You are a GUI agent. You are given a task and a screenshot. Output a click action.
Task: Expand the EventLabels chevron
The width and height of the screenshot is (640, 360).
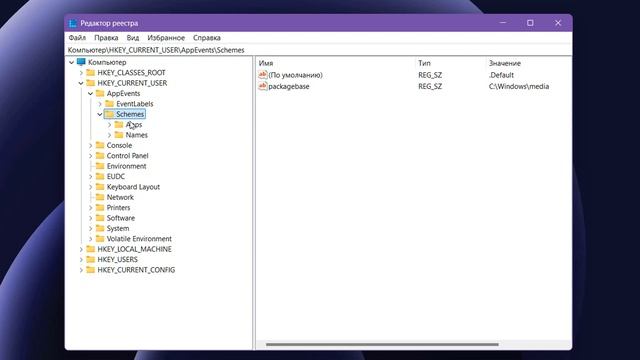point(100,104)
